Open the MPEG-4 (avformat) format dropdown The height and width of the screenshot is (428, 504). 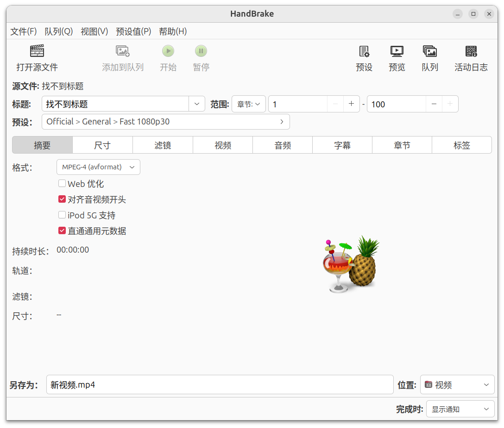(98, 167)
